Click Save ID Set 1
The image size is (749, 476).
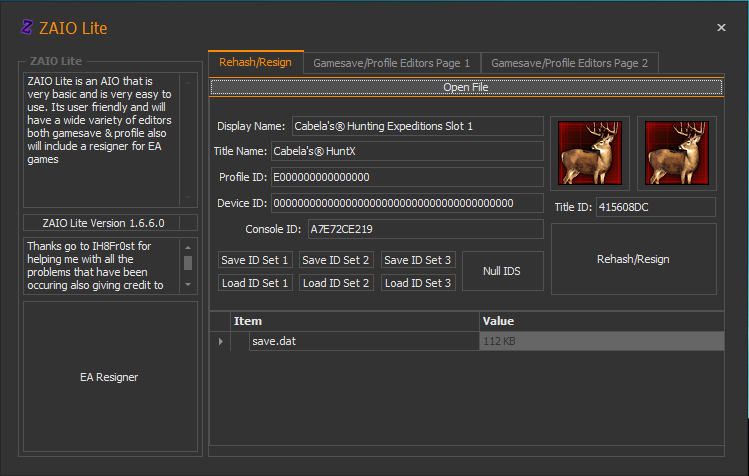pos(255,260)
